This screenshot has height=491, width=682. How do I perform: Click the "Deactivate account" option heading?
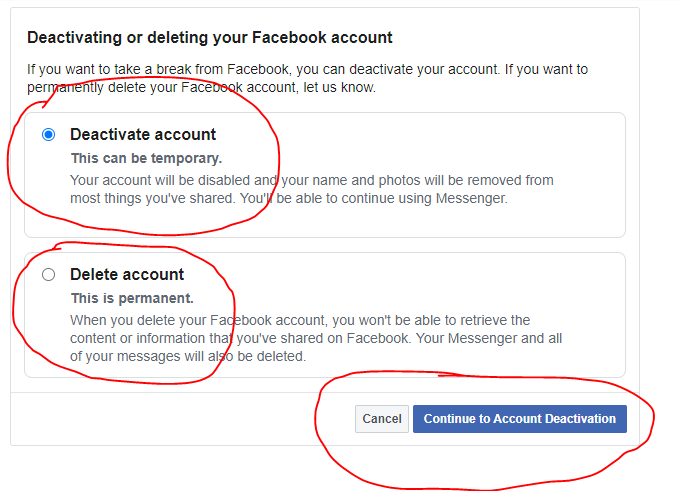click(x=143, y=134)
